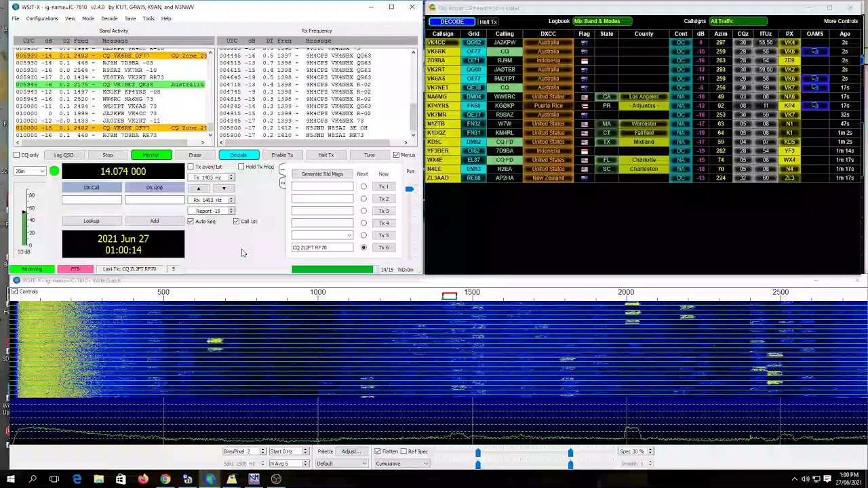Click More Controls in Call Roster

841,21
